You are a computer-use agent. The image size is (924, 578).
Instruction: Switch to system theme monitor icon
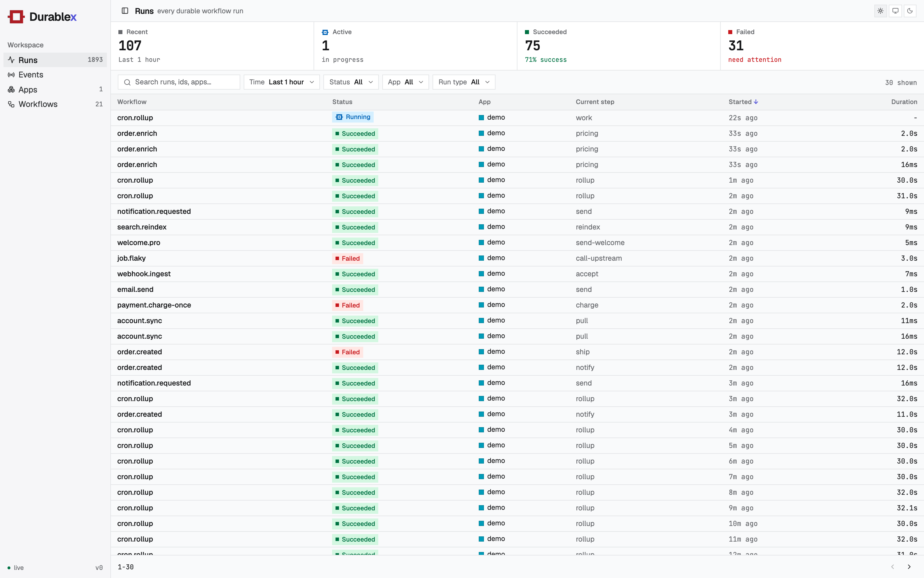[895, 11]
